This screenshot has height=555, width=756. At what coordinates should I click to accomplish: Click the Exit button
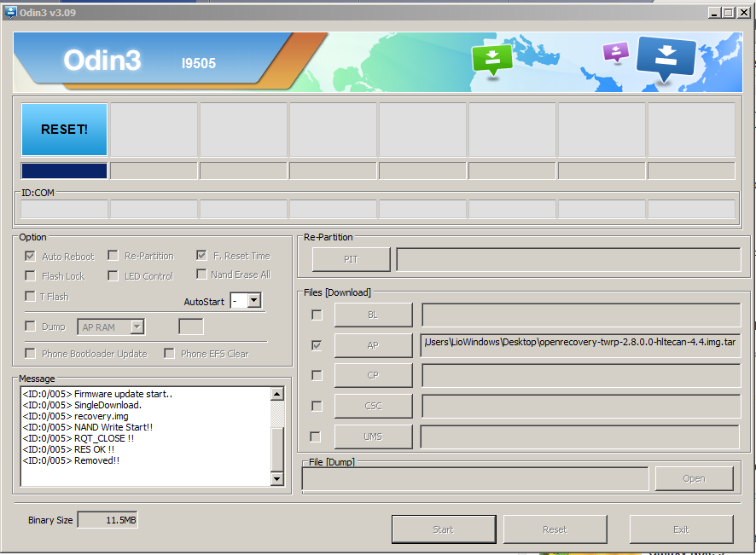coord(681,529)
